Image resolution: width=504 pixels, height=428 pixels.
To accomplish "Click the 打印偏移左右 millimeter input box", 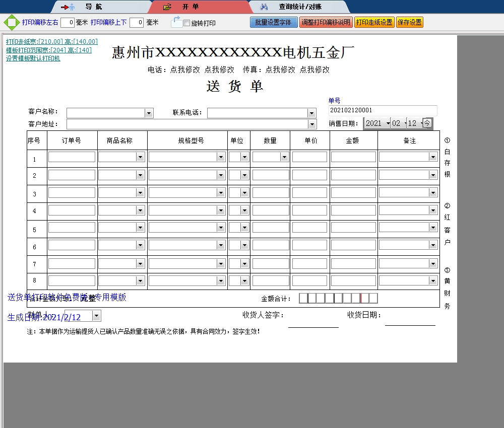I will pos(68,23).
